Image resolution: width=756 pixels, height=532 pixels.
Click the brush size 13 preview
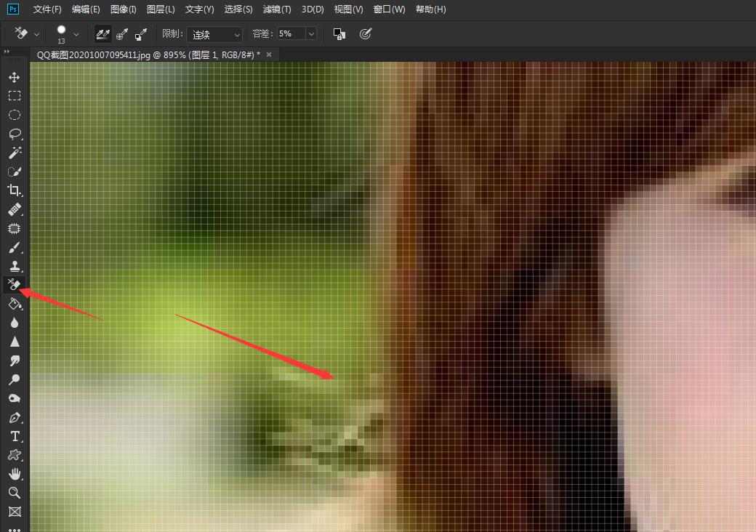coord(61,33)
